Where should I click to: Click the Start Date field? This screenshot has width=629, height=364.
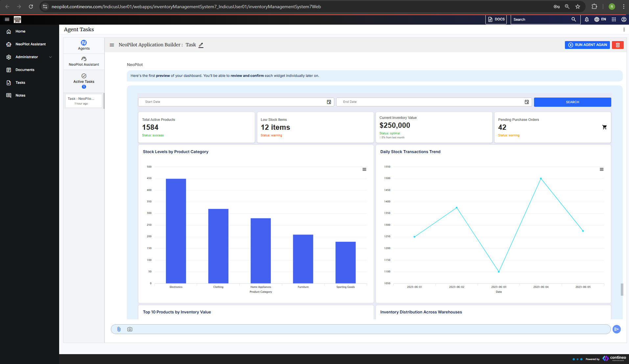pyautogui.click(x=236, y=102)
